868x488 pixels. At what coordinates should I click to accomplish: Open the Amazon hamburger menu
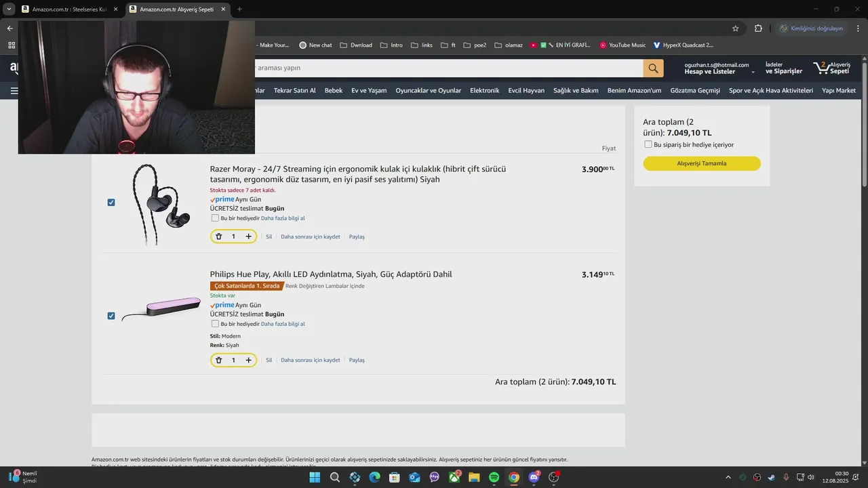pyautogui.click(x=14, y=90)
